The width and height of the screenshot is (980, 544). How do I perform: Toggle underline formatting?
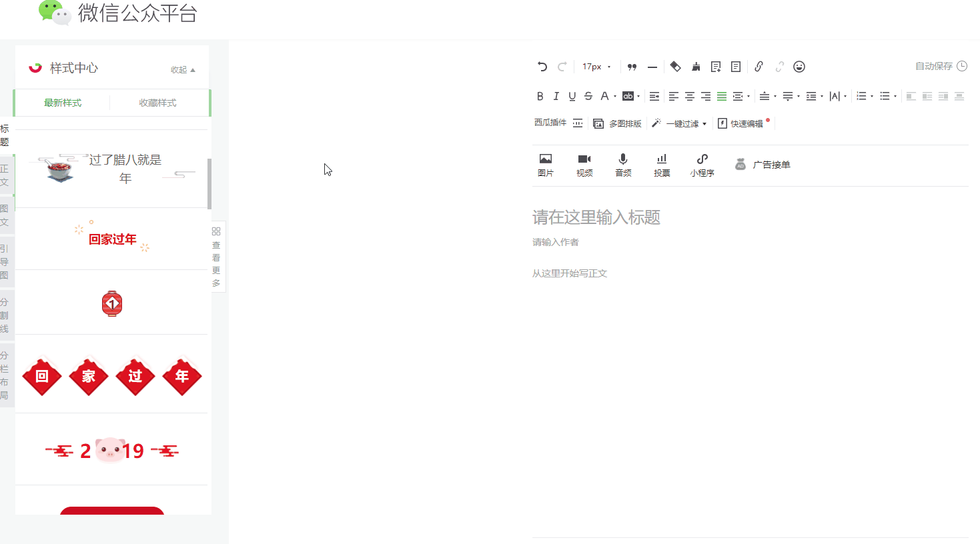point(572,97)
